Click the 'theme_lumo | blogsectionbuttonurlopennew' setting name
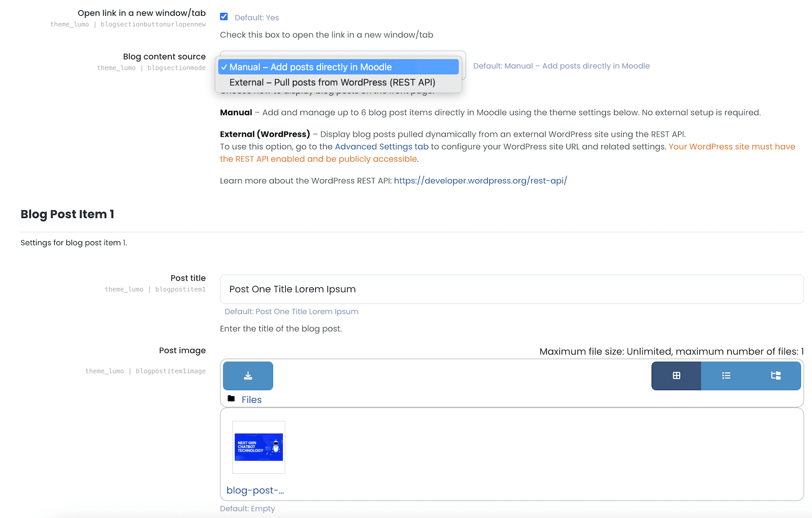Image resolution: width=812 pixels, height=518 pixels. (x=128, y=24)
